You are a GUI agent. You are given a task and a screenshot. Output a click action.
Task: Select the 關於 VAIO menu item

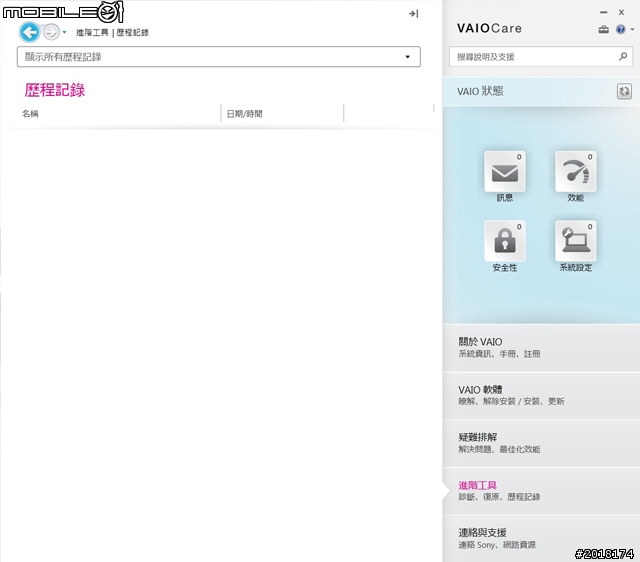point(541,348)
